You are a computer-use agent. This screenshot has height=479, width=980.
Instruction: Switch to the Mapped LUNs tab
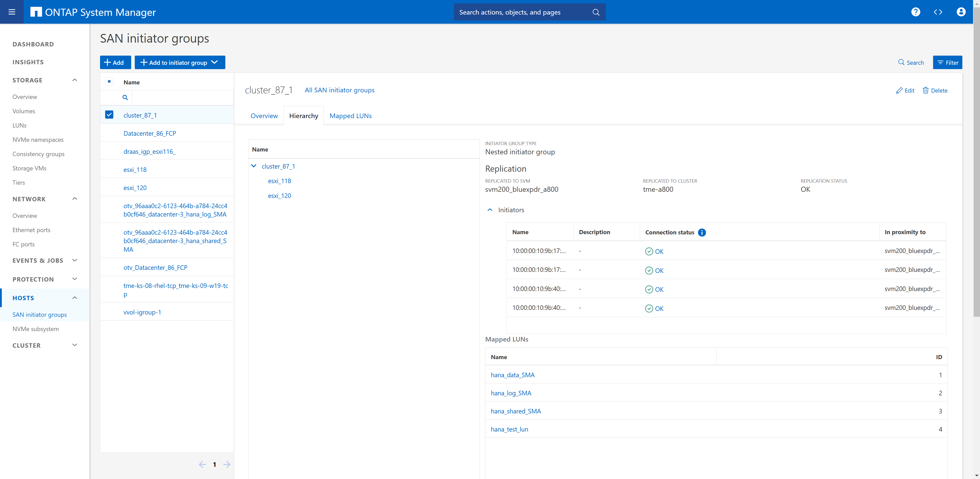[350, 116]
